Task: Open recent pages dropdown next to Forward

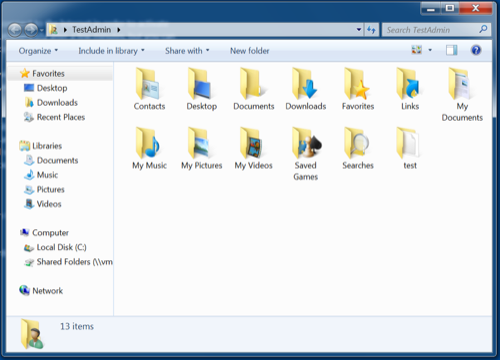Action: pyautogui.click(x=42, y=30)
